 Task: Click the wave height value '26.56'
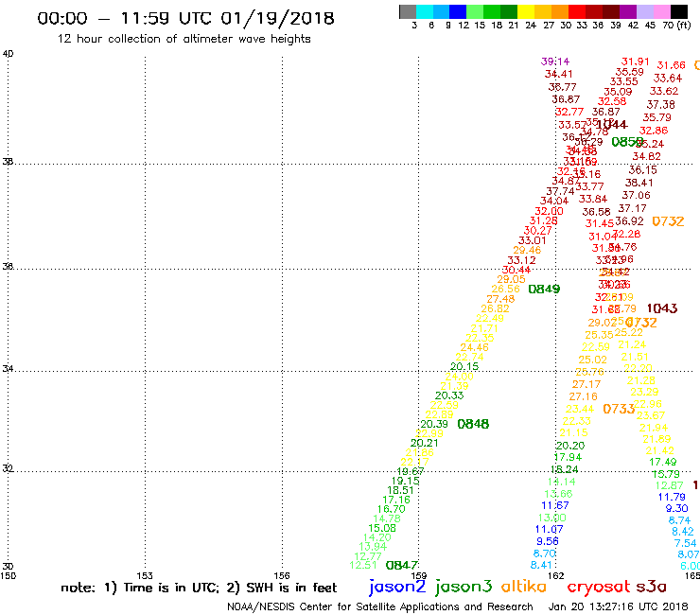click(505, 289)
